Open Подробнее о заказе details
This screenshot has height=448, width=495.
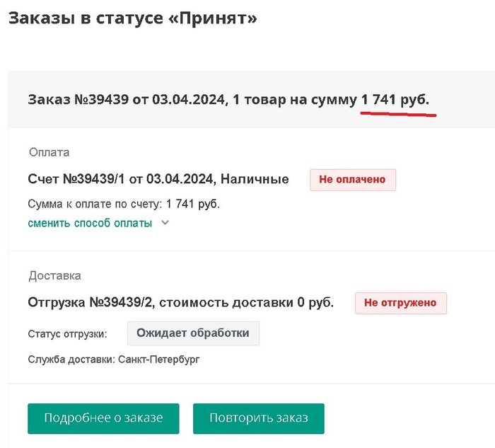(103, 418)
